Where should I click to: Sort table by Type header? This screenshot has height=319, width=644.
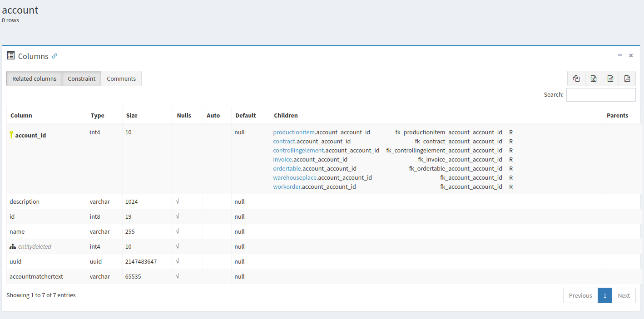click(98, 116)
